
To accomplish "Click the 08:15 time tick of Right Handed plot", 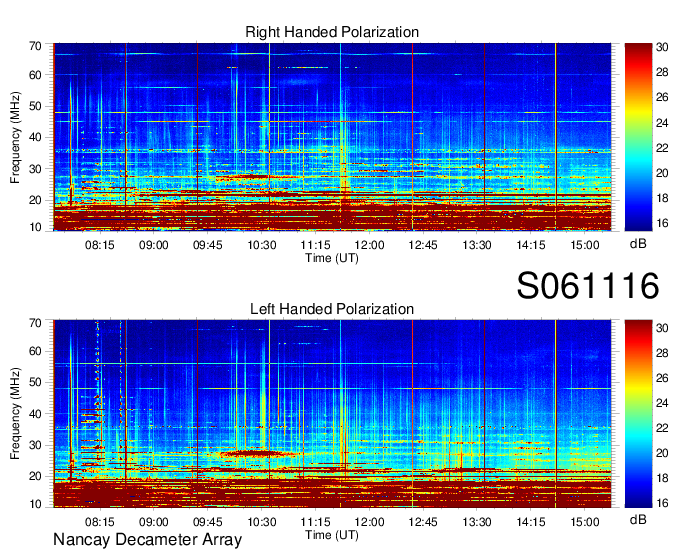I will pyautogui.click(x=100, y=245).
